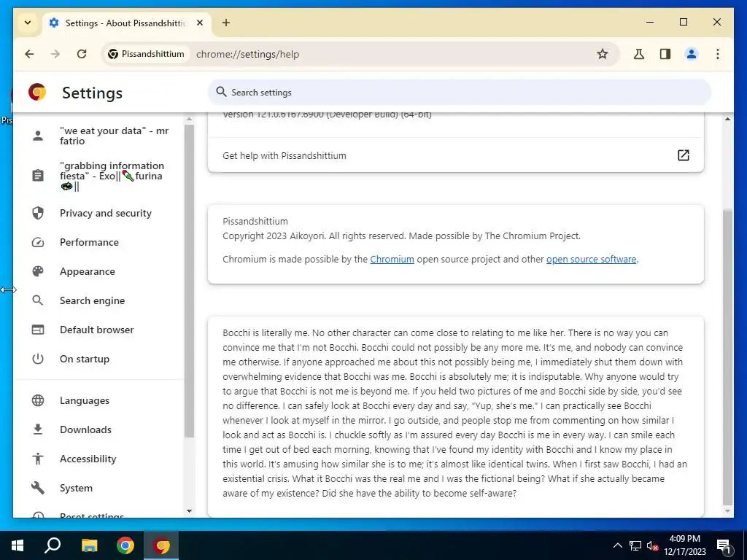Go back using the back arrow
This screenshot has height=560, width=747.
click(x=29, y=54)
